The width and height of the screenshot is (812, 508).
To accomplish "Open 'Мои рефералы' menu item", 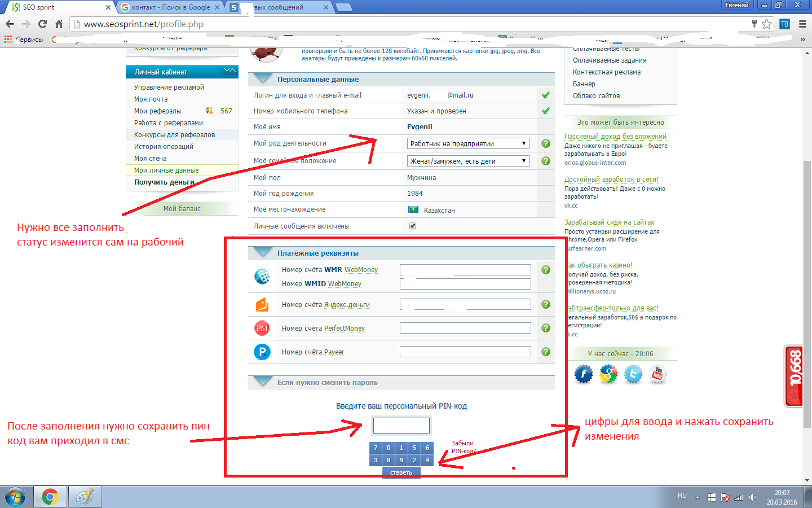I will (157, 111).
